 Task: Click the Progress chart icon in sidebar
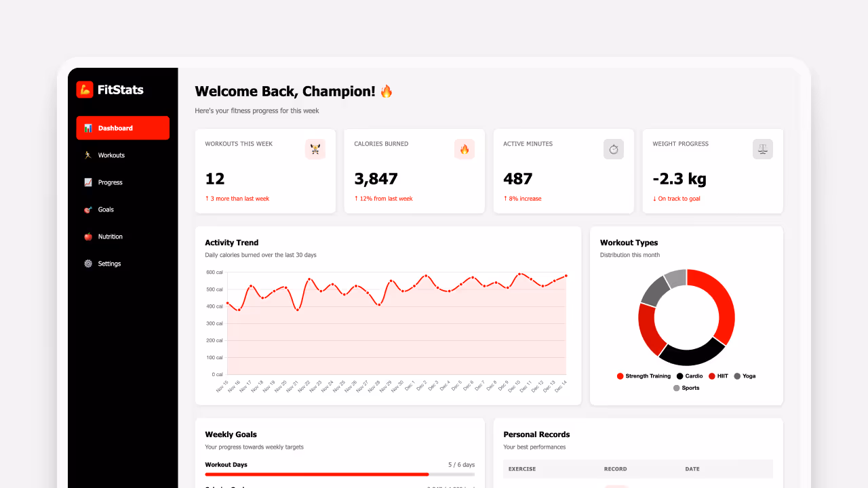88,182
